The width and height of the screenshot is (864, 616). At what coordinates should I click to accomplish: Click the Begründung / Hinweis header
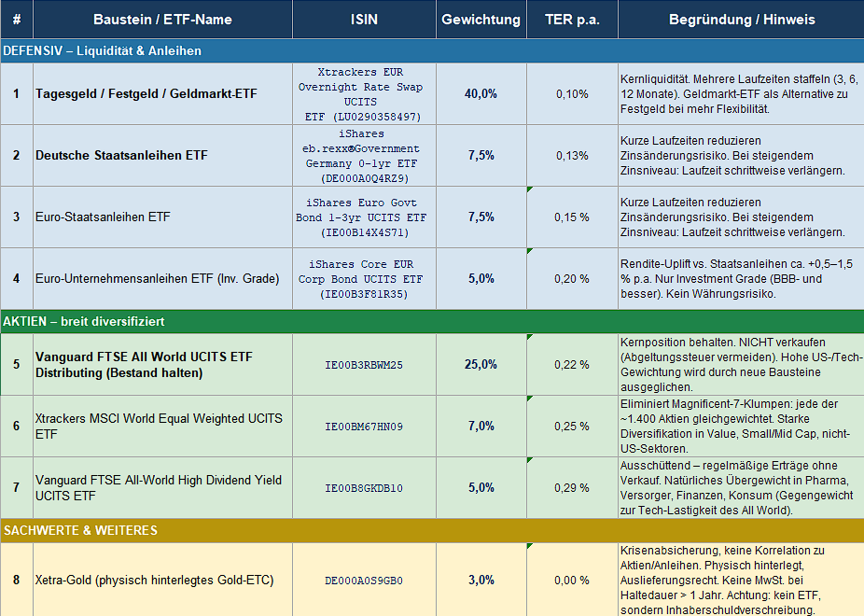[741, 20]
